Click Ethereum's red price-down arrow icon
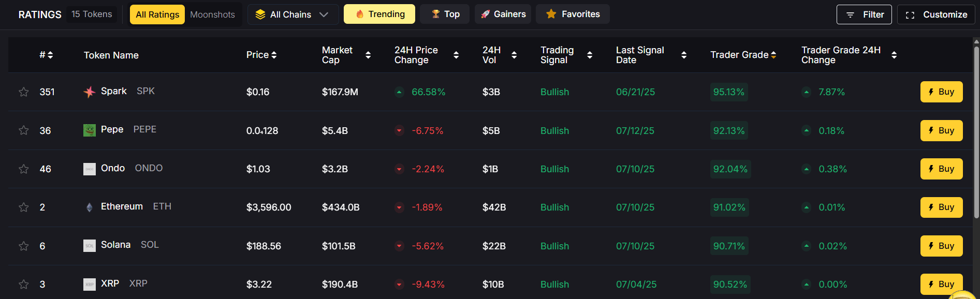The height and width of the screenshot is (299, 980). pyautogui.click(x=399, y=207)
